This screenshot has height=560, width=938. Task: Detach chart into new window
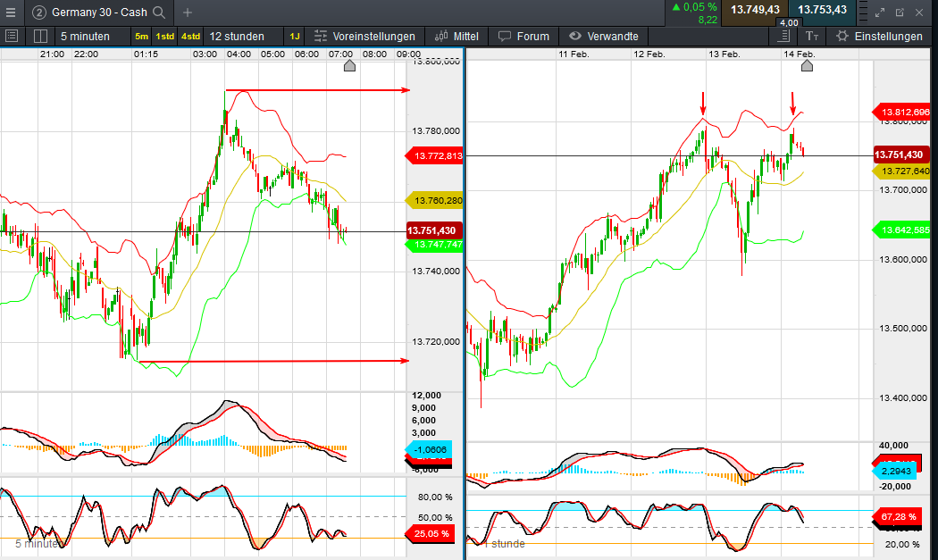point(900,12)
